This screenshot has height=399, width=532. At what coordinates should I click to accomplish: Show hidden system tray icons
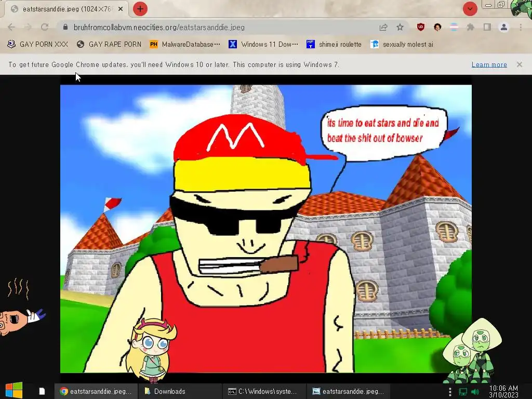click(450, 392)
